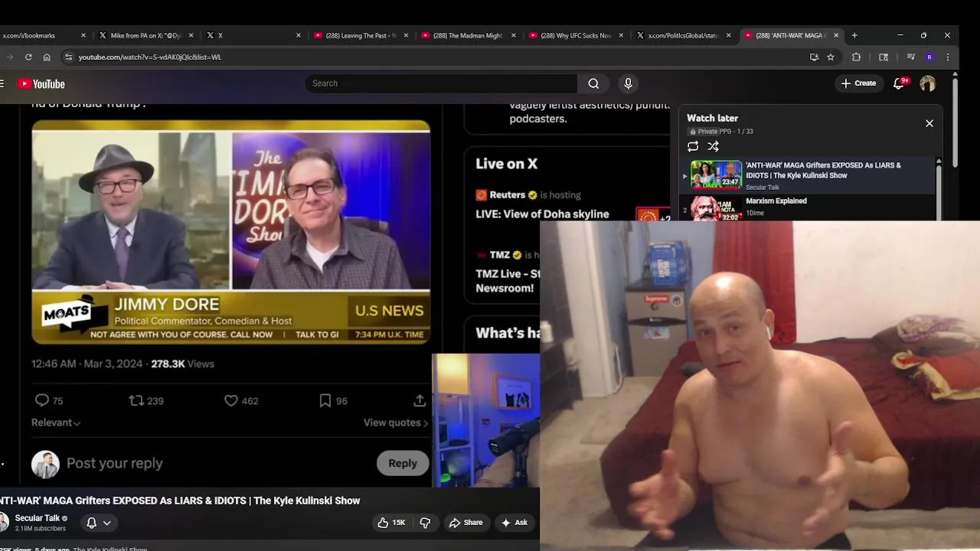Viewport: 980px width, 551px height.
Task: Click the tweet bookmark icon
Action: click(x=325, y=400)
